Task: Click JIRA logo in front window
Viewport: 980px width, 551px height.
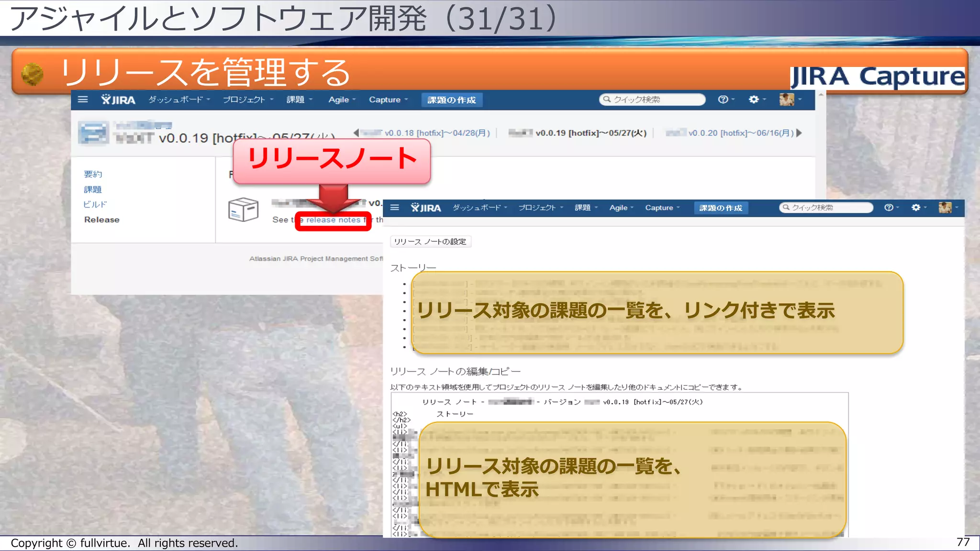Action: (426, 208)
